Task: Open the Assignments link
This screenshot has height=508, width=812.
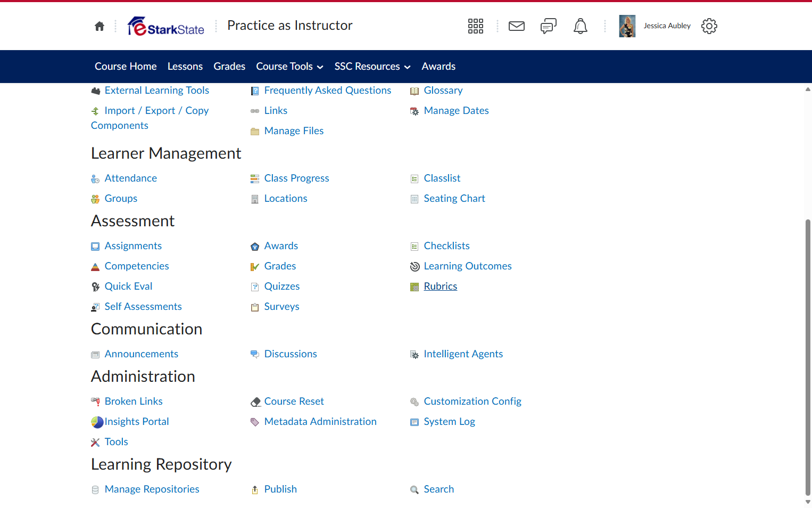Action: (x=133, y=246)
